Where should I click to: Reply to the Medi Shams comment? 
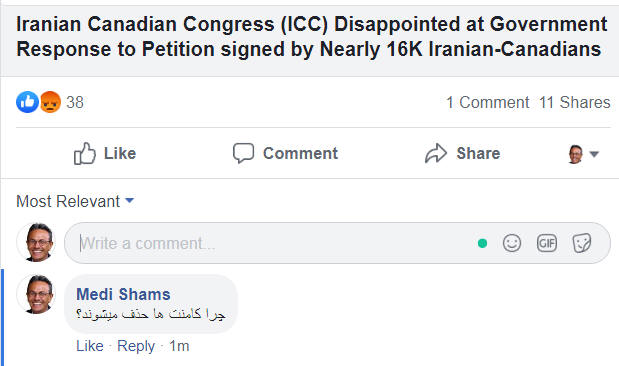136,346
